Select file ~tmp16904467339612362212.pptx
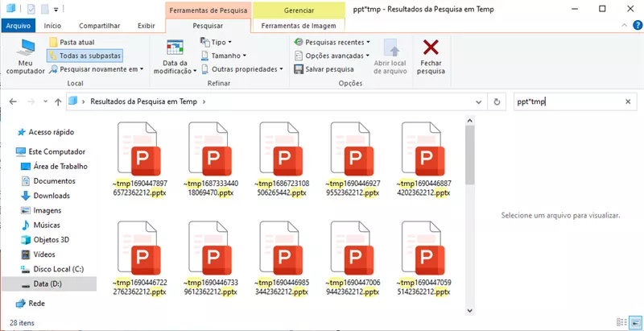644x331 pixels. point(210,259)
